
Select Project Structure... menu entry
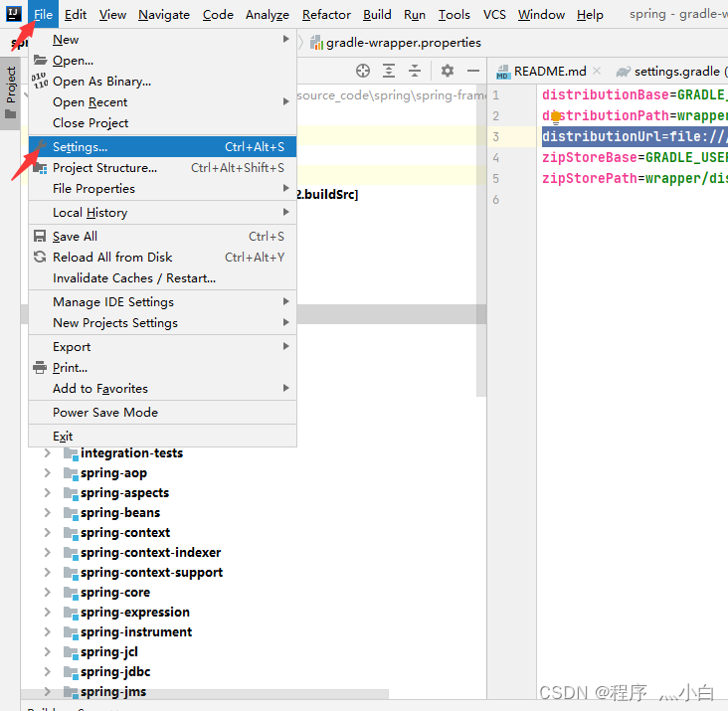point(162,167)
